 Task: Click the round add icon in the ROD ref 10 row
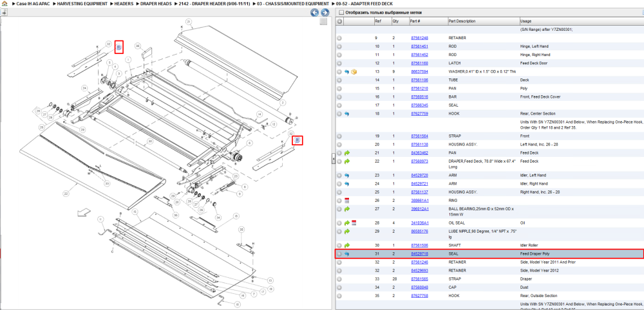click(339, 46)
